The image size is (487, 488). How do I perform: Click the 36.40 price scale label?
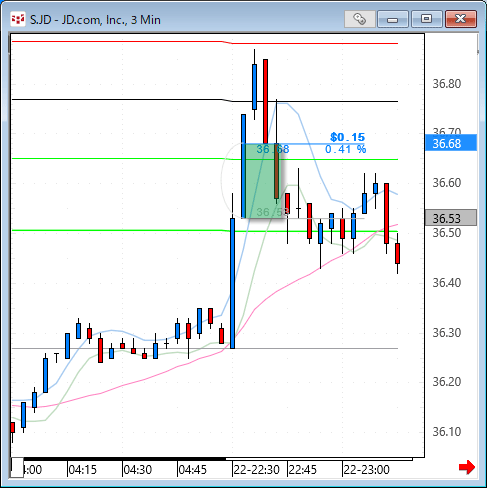tap(447, 283)
